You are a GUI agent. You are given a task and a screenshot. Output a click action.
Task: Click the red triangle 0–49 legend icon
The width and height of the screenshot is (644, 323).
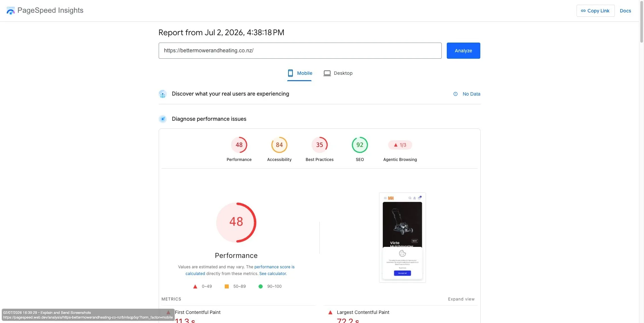[x=195, y=286]
